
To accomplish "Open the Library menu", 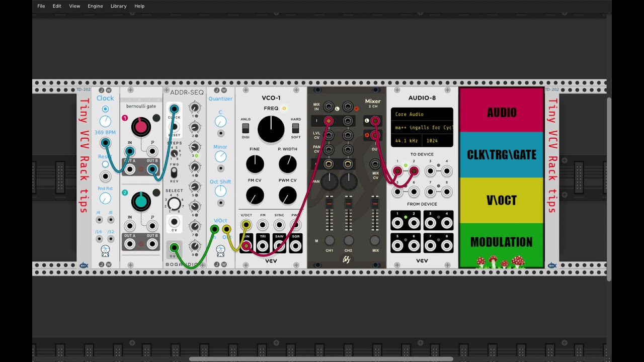I will point(118,6).
